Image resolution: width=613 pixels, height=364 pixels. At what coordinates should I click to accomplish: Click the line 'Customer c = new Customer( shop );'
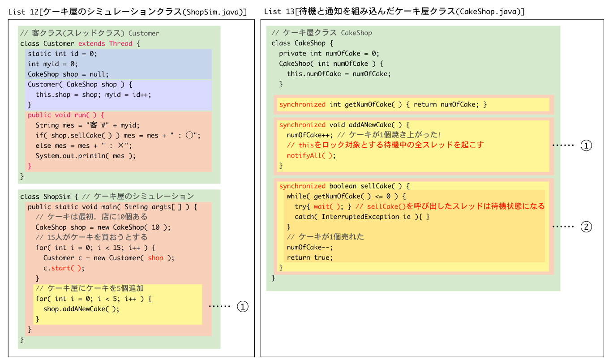pos(109,258)
